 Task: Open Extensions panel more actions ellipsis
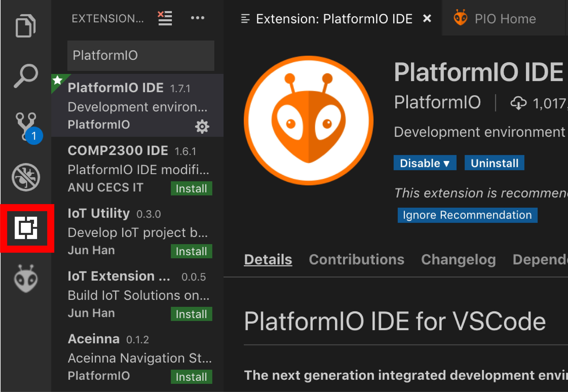point(198,18)
